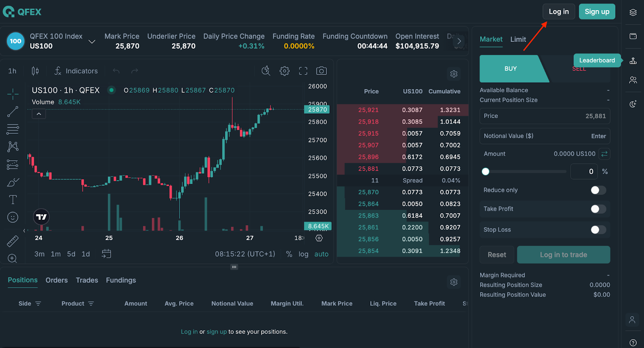Toggle percent scale on chart
Image resolution: width=644 pixels, height=348 pixels.
point(289,254)
